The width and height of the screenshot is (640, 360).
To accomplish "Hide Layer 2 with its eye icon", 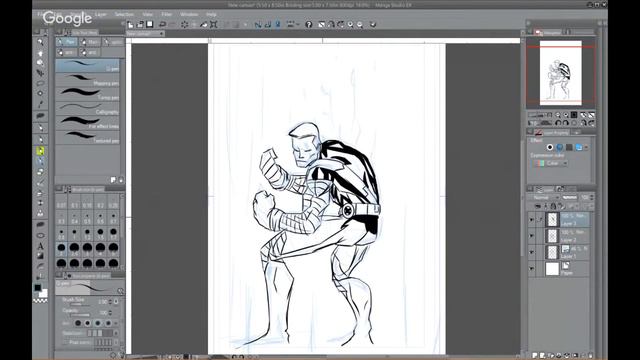I will click(x=531, y=236).
